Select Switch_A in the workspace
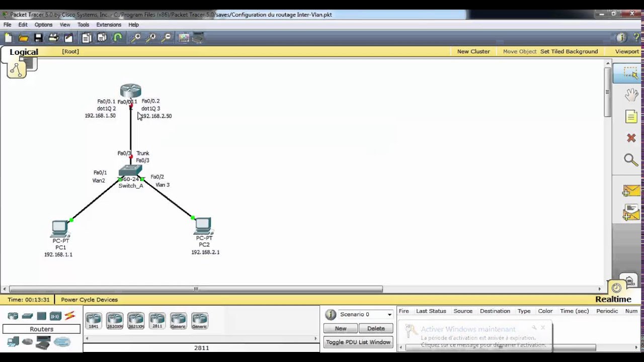 click(x=130, y=171)
